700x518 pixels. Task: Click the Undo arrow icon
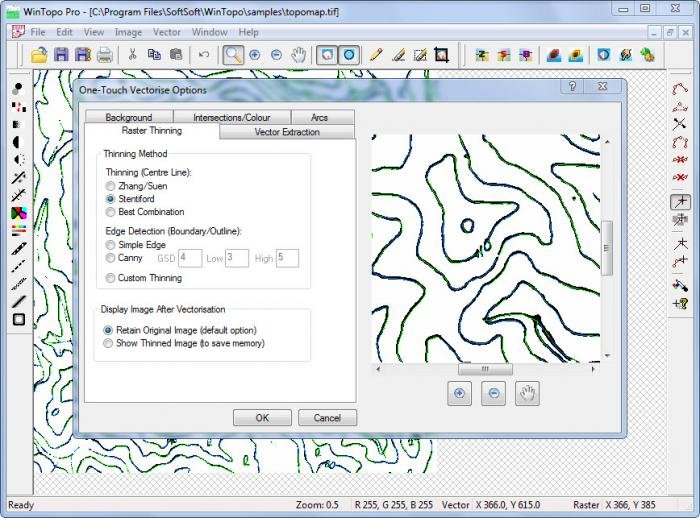pos(204,54)
